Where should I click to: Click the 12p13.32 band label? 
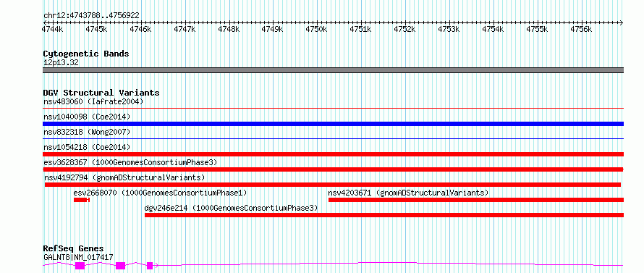61,63
